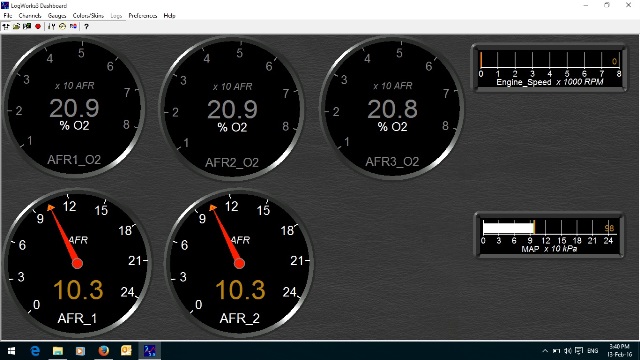
Task: Open the volume tray icon
Action: [x=568, y=351]
